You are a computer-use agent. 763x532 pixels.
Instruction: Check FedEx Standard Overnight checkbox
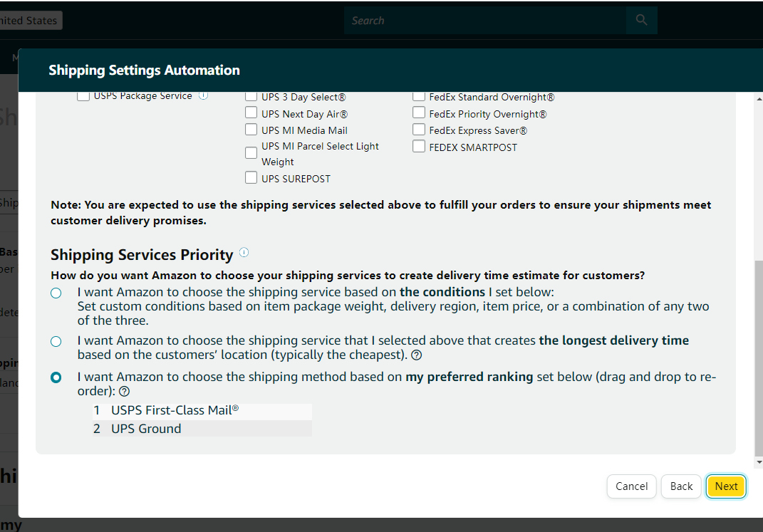point(418,96)
